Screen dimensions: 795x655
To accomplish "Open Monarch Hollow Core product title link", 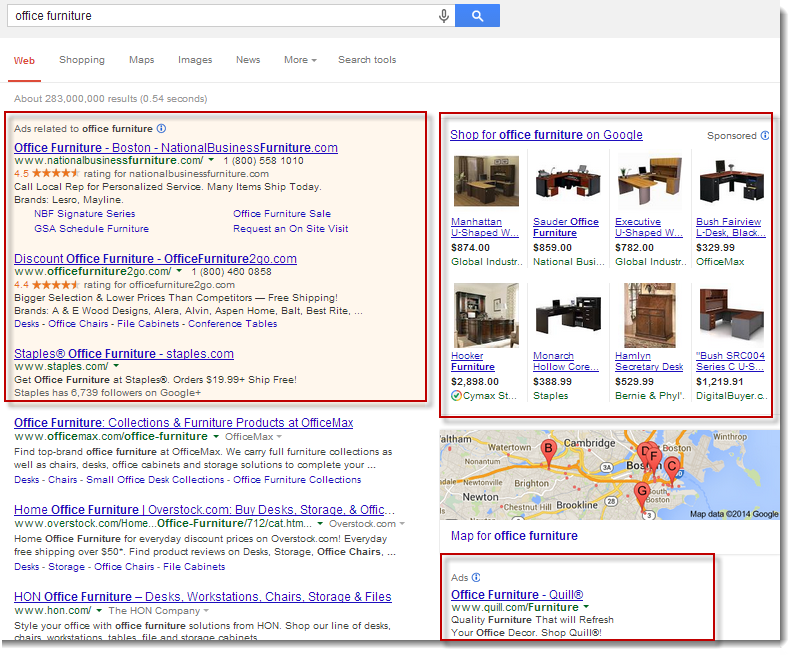I will 566,361.
